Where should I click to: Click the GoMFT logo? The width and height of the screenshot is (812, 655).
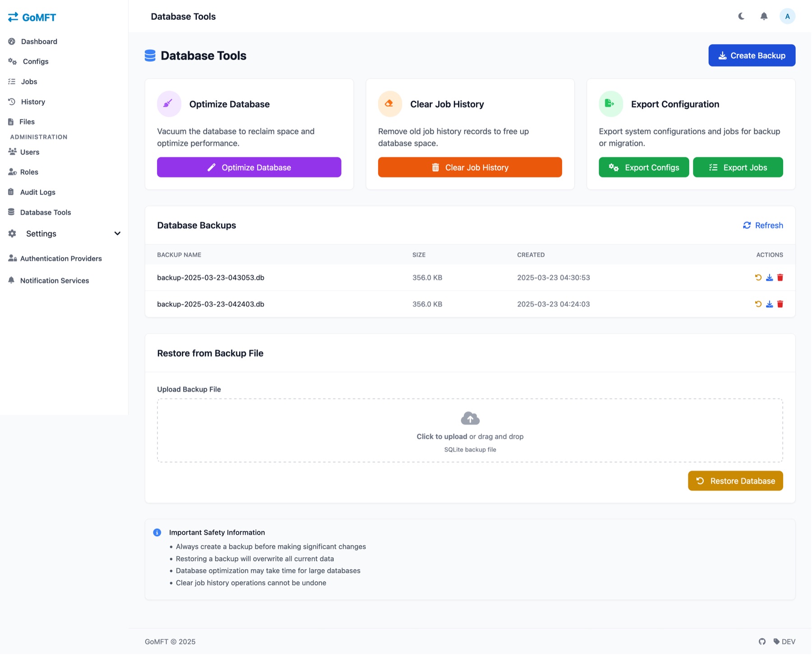(32, 17)
